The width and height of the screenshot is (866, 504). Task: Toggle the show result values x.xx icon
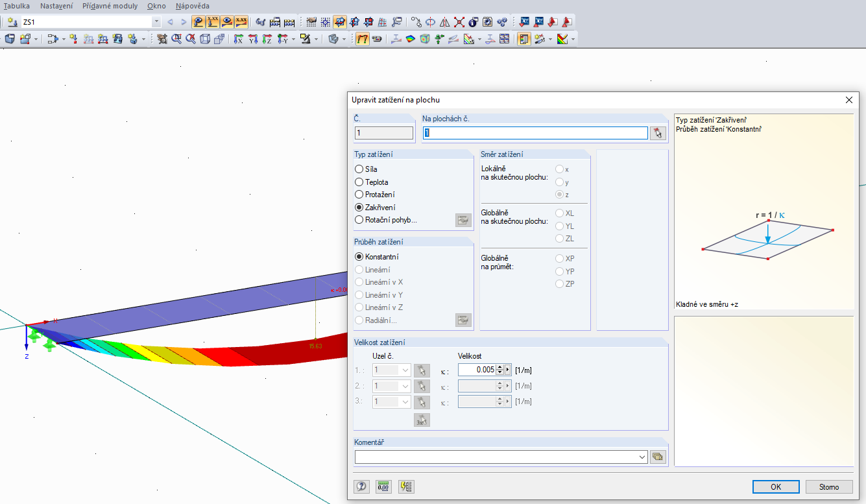click(241, 22)
